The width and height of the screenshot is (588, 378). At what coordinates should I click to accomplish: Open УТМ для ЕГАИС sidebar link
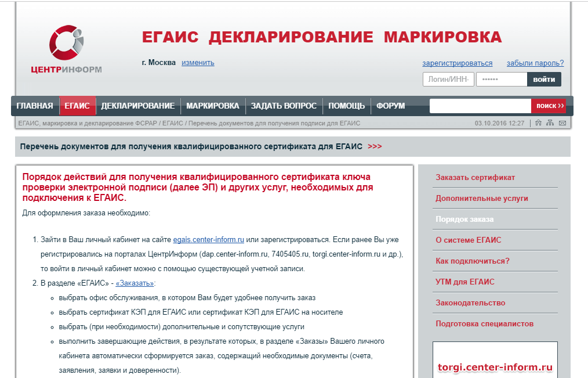[x=465, y=282]
